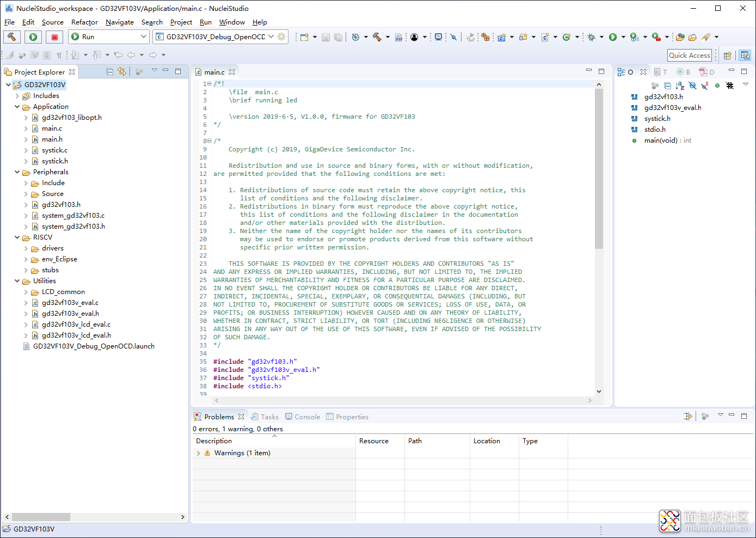Toggle Hide Inactive Elements hash icon
This screenshot has width=756, height=538.
[730, 85]
